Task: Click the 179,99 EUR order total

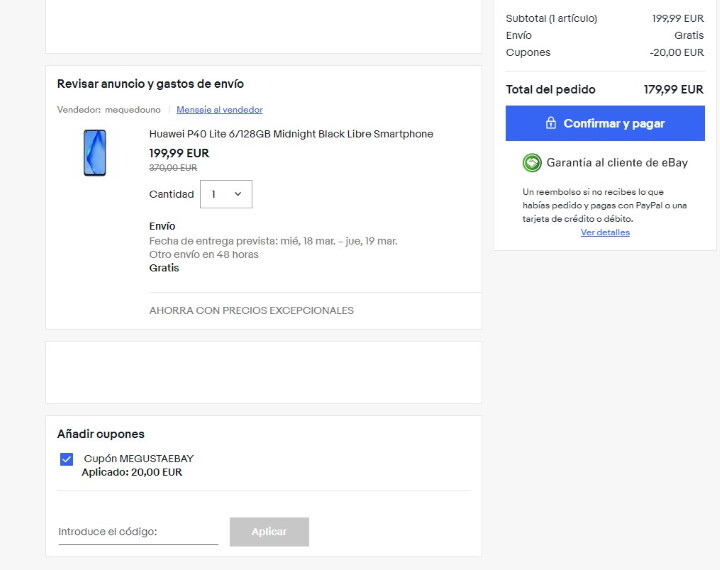Action: [x=673, y=89]
